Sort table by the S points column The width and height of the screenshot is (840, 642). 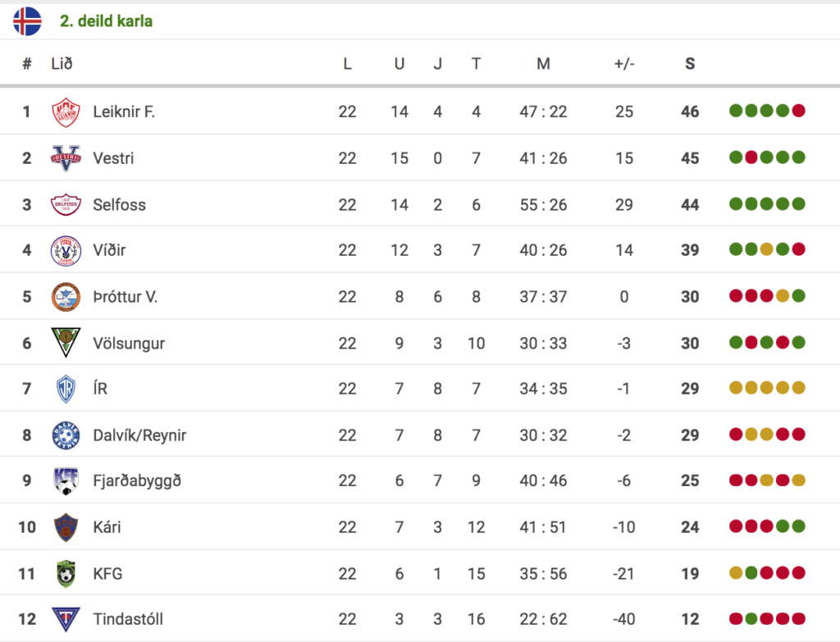pos(690,64)
